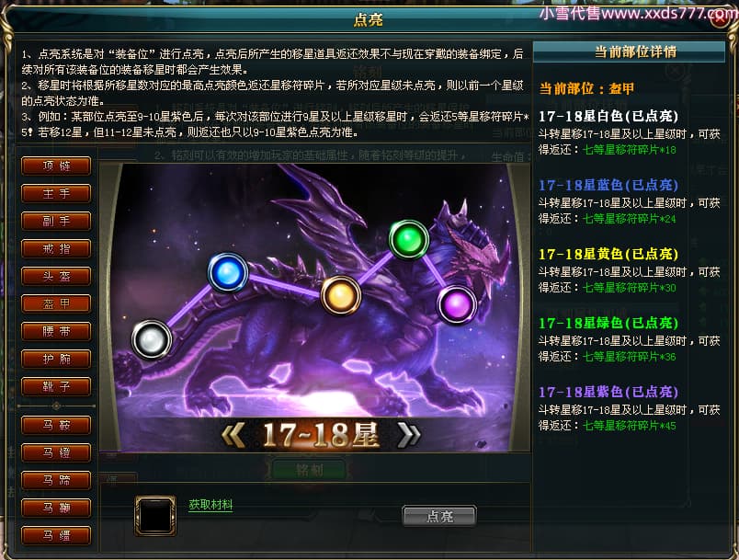This screenshot has height=560, width=739.
Task: Click the empty material slot
Action: tap(155, 516)
